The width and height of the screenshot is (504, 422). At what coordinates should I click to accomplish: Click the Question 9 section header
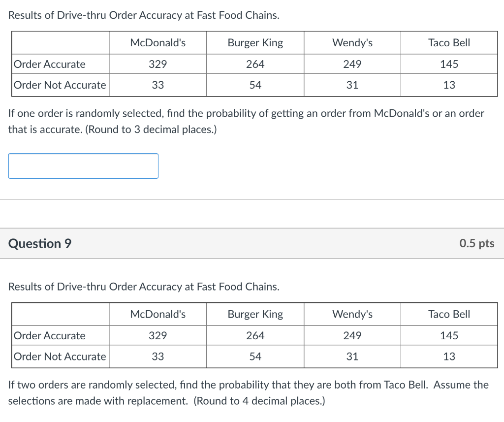coord(39,243)
